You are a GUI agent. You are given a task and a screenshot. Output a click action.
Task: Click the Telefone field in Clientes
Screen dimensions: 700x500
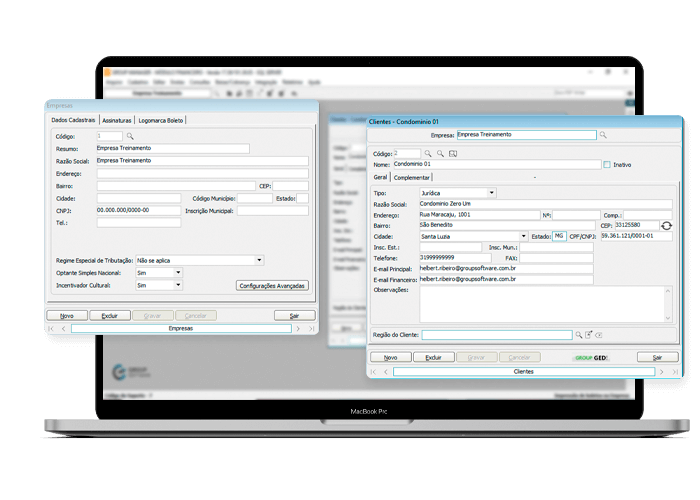pos(455,258)
